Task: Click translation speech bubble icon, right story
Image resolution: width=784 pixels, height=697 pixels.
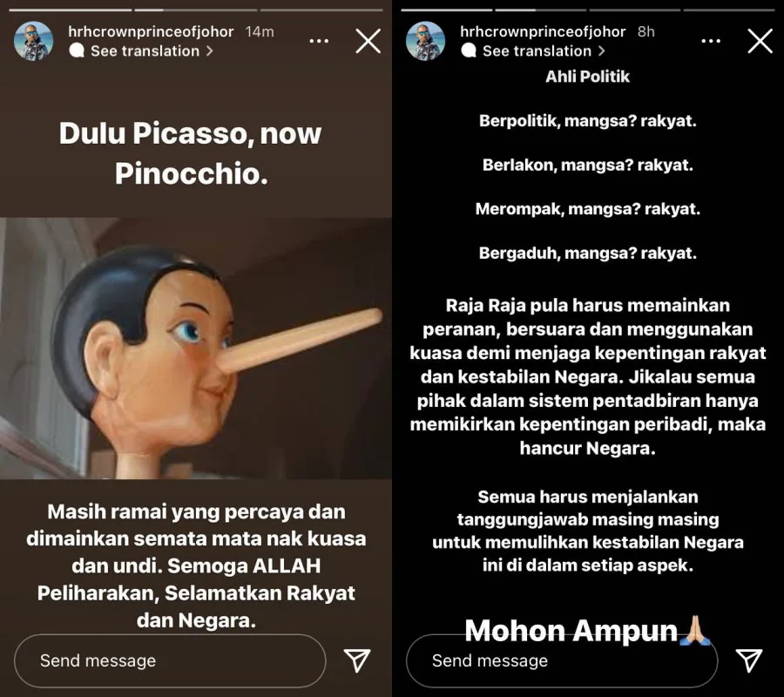Action: point(469,51)
